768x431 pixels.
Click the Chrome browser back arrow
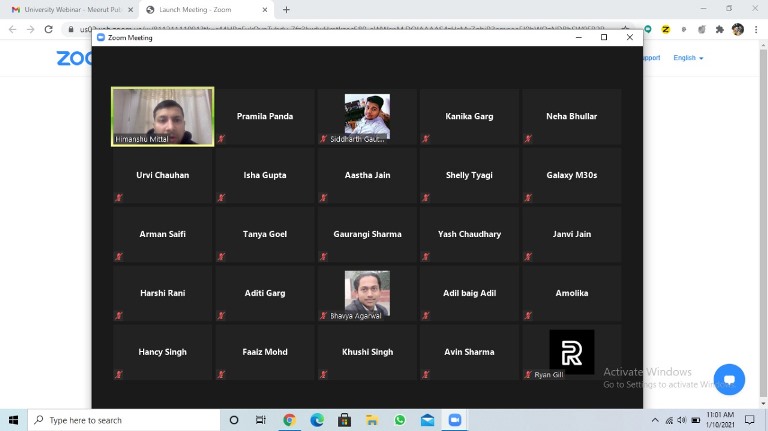point(12,30)
